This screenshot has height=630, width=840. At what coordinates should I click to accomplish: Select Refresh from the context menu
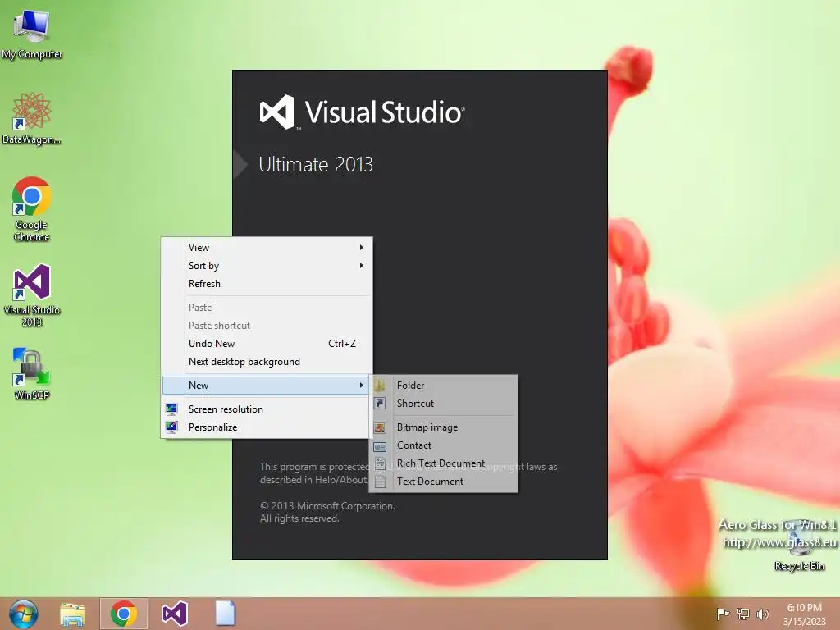267,283
